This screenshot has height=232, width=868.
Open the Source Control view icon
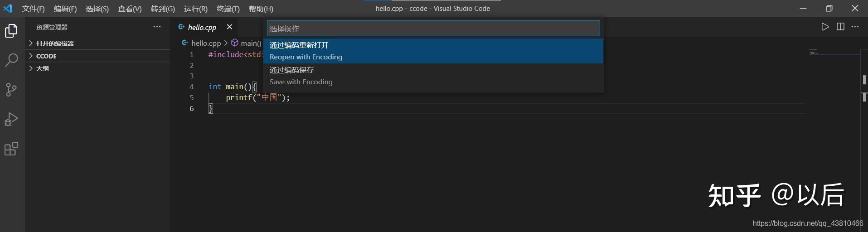tap(11, 89)
